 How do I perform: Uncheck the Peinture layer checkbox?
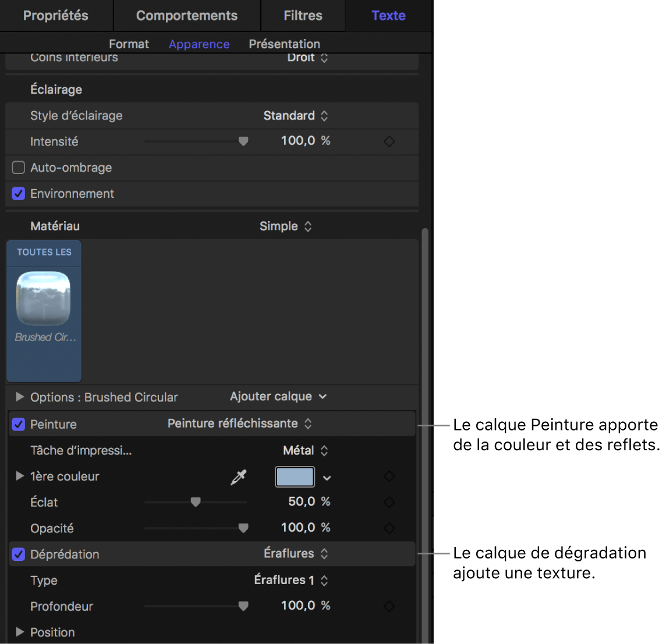(18, 424)
